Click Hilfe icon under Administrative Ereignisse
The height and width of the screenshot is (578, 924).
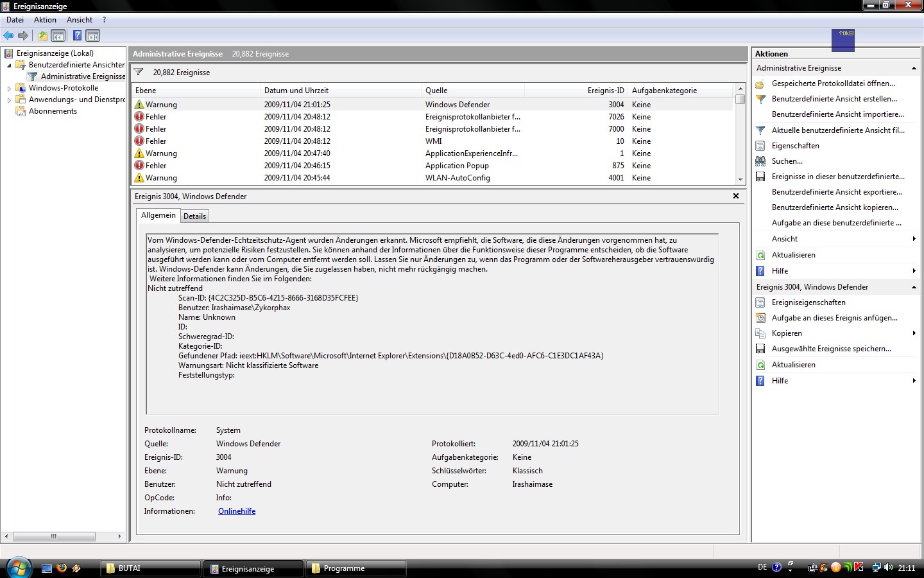[x=760, y=271]
